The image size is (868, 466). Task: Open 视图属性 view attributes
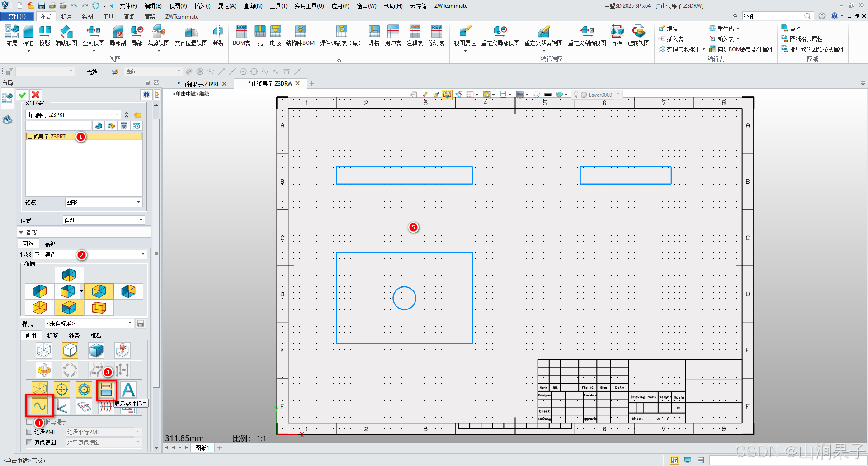pyautogui.click(x=465, y=35)
